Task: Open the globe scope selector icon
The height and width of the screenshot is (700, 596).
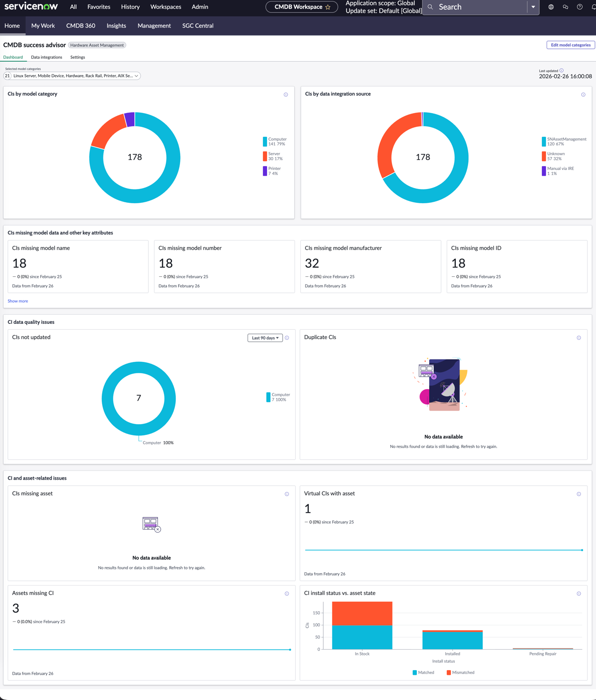Action: tap(551, 7)
